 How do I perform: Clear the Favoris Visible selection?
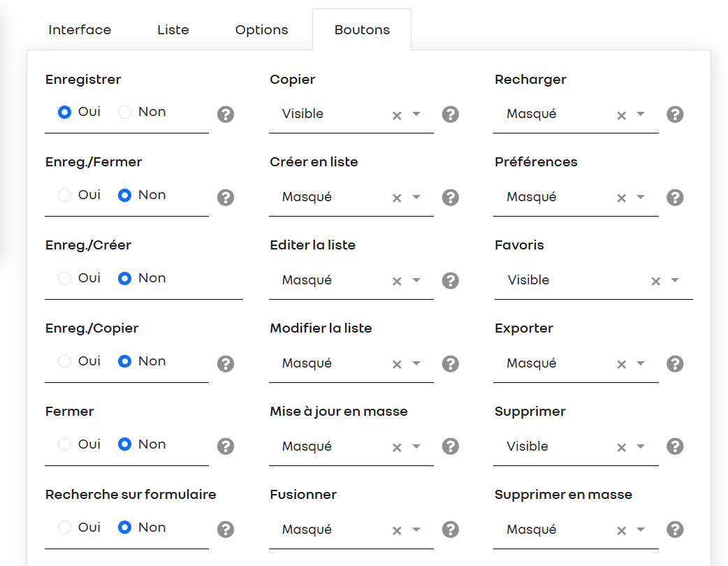(x=655, y=282)
